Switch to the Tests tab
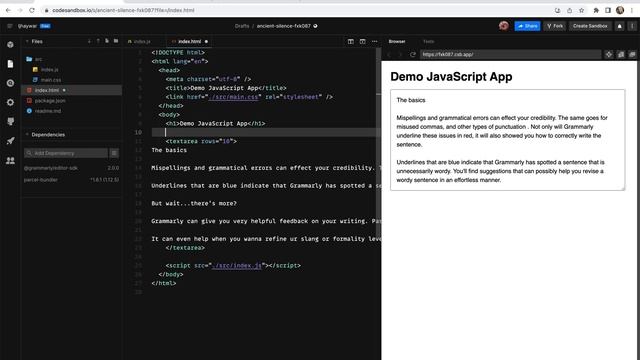 click(x=428, y=42)
